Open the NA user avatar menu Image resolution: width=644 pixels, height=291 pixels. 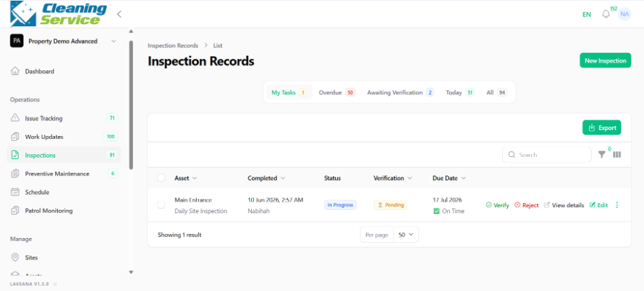(625, 14)
